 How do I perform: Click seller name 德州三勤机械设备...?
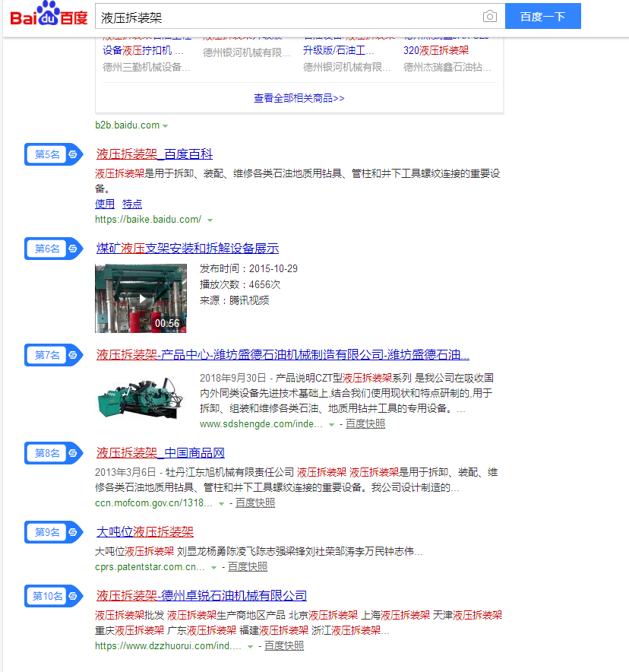tap(147, 68)
